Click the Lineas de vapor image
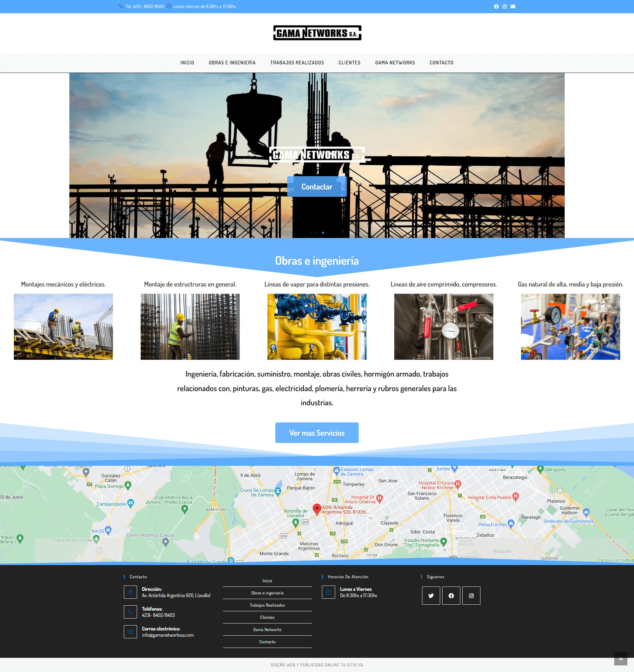Viewport: 634px width, 672px height. 317,326
